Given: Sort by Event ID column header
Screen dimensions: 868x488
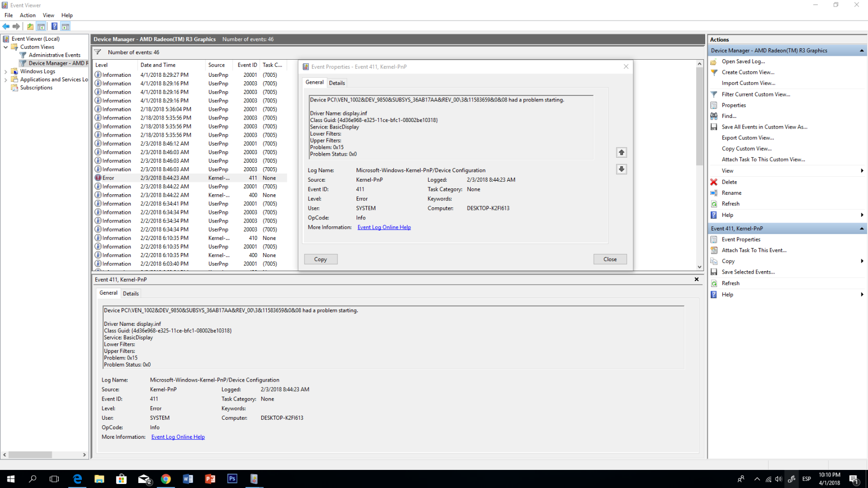Looking at the screenshot, I should 247,65.
